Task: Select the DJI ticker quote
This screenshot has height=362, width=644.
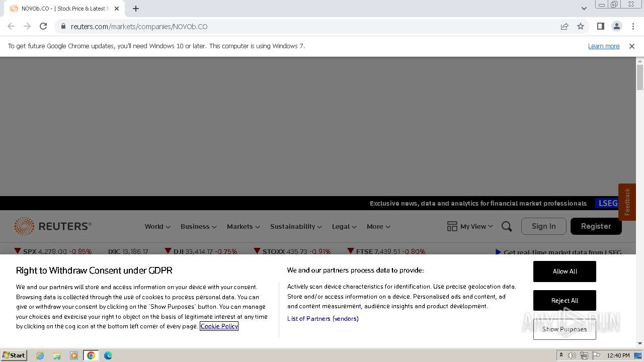Action: (201, 251)
